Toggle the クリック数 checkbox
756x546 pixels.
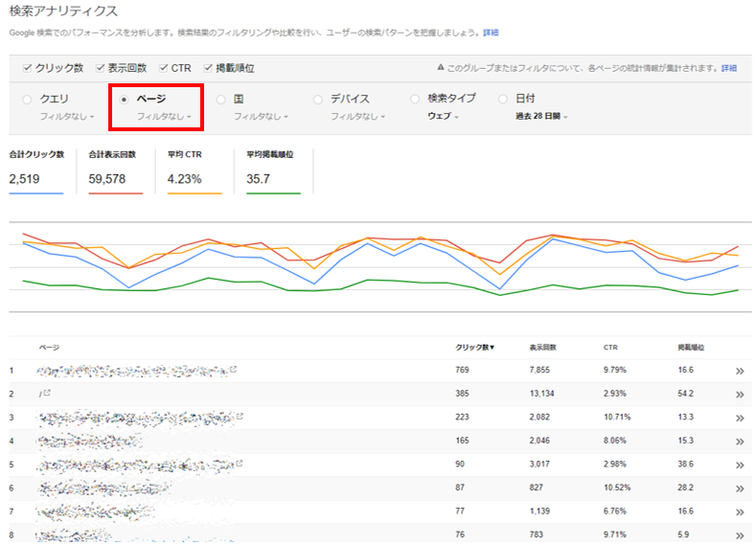pyautogui.click(x=27, y=68)
